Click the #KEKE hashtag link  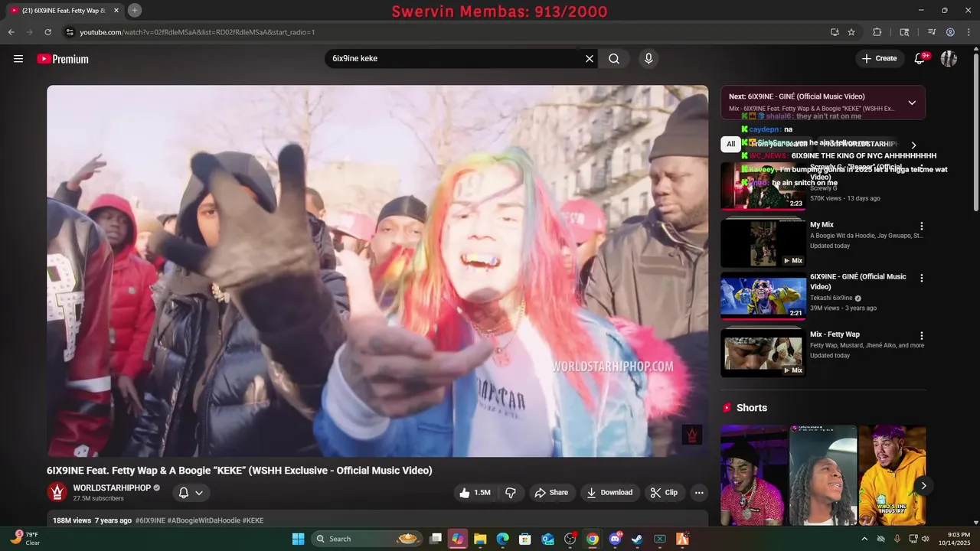pyautogui.click(x=253, y=520)
